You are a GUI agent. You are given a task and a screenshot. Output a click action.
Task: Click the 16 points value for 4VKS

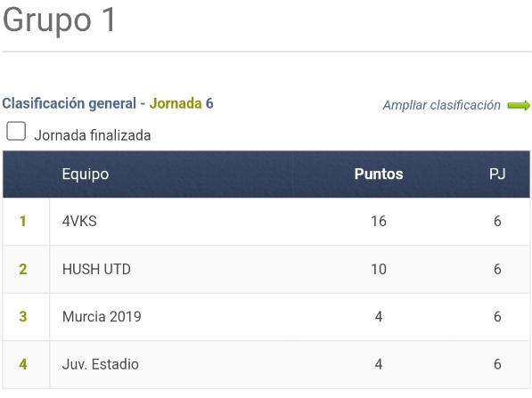pyautogui.click(x=379, y=222)
